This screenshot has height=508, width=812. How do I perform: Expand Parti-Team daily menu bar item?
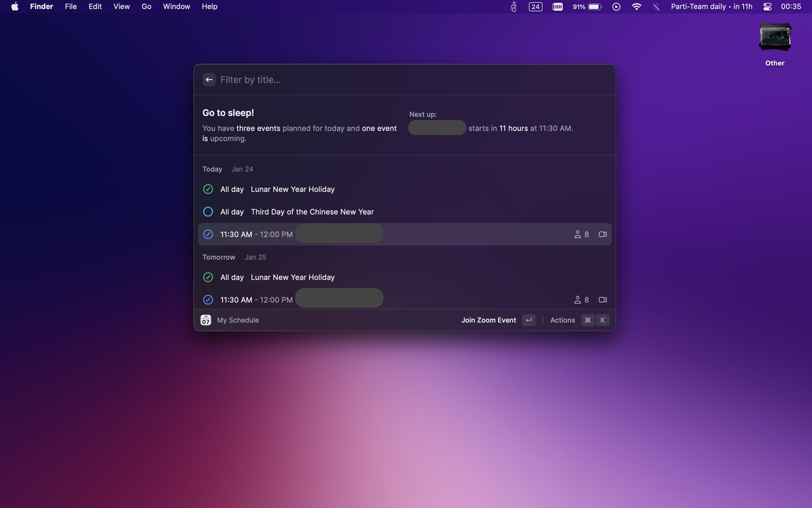click(x=711, y=7)
